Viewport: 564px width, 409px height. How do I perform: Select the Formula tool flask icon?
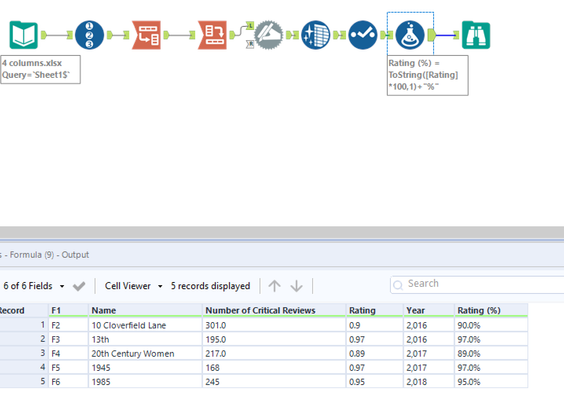[x=410, y=35]
